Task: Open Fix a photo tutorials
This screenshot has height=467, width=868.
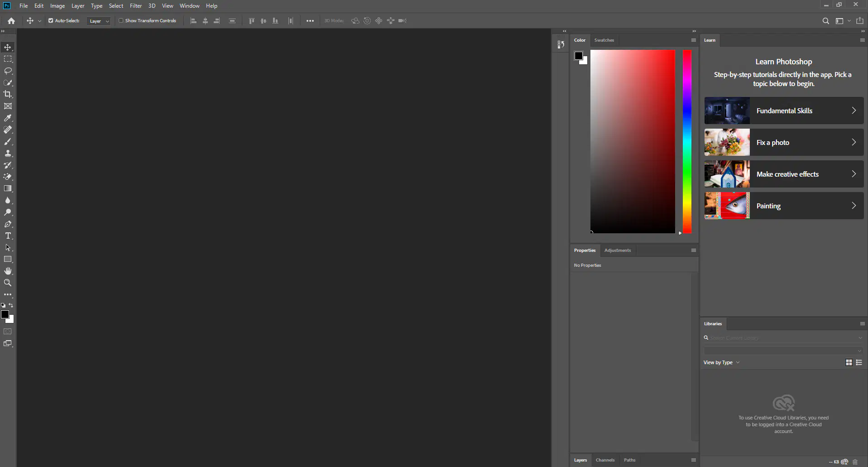Action: (784, 142)
